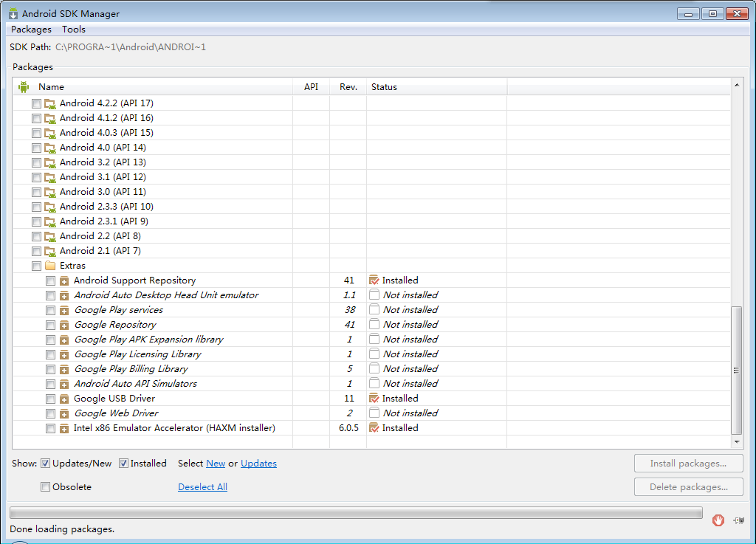Click the folder icon of Android 3.2 (API 13)
The image size is (756, 544).
(x=50, y=163)
